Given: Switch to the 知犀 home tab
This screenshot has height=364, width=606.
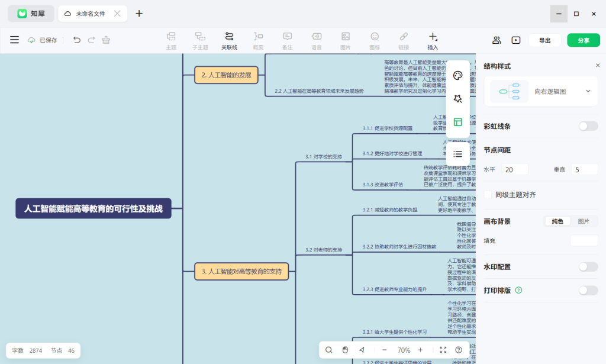Looking at the screenshot, I should pos(31,14).
